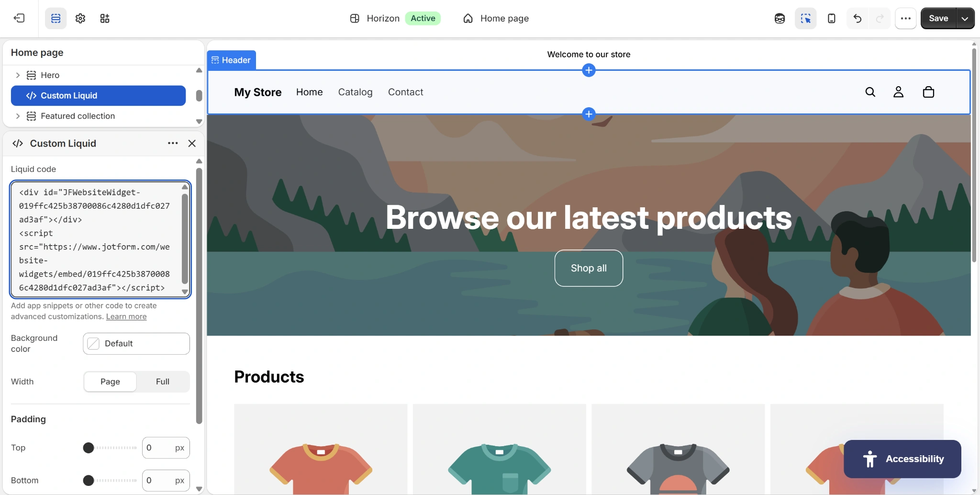Click the orange t-shirt product thumbnail
The image size is (980, 495).
click(x=321, y=450)
